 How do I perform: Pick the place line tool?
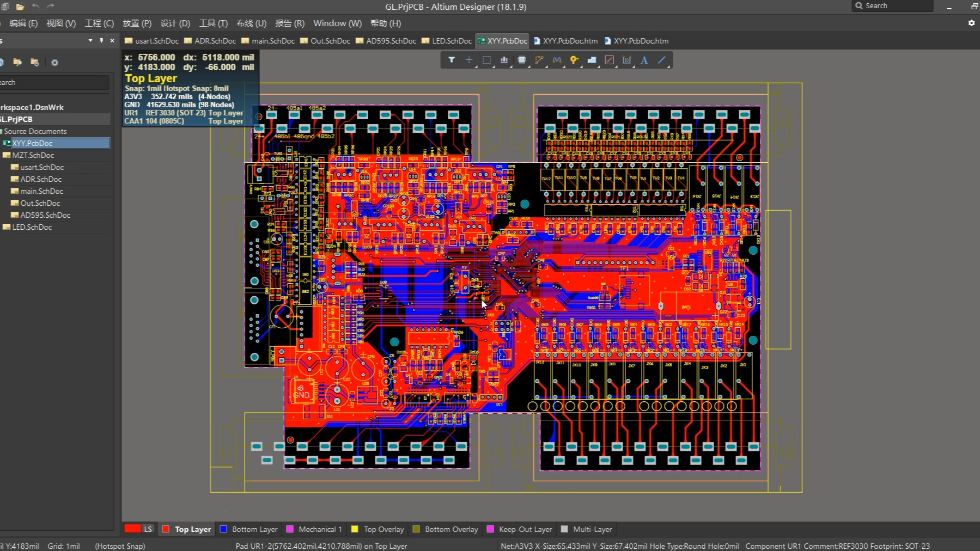point(661,60)
